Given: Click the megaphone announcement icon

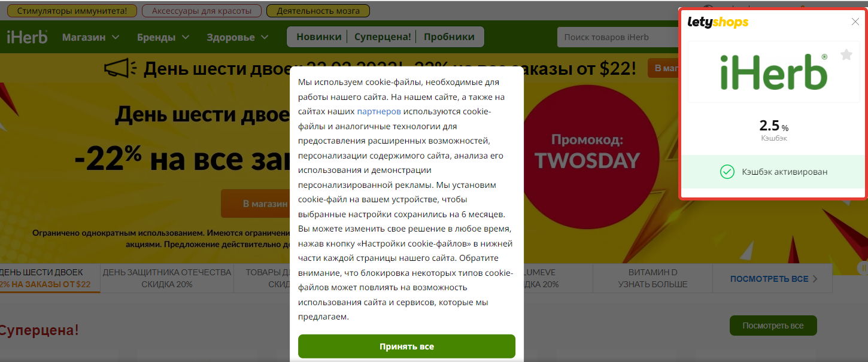Looking at the screenshot, I should click(120, 68).
